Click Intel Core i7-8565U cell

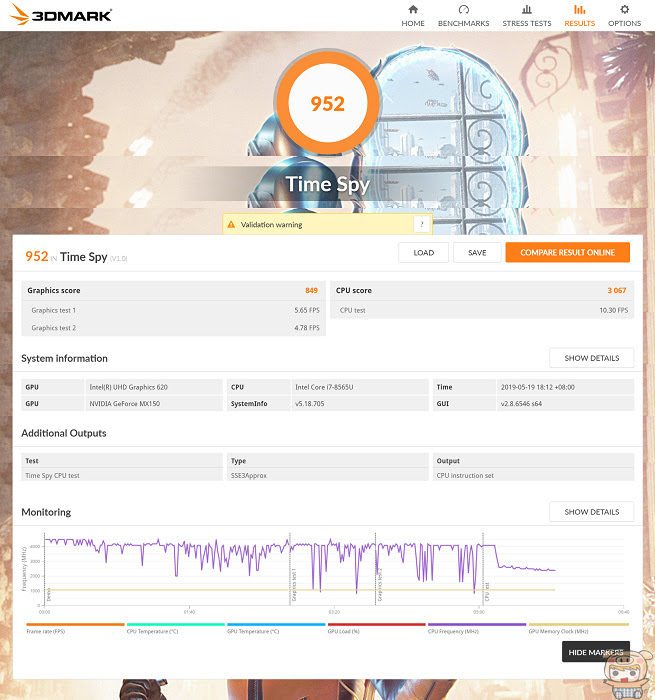click(359, 387)
